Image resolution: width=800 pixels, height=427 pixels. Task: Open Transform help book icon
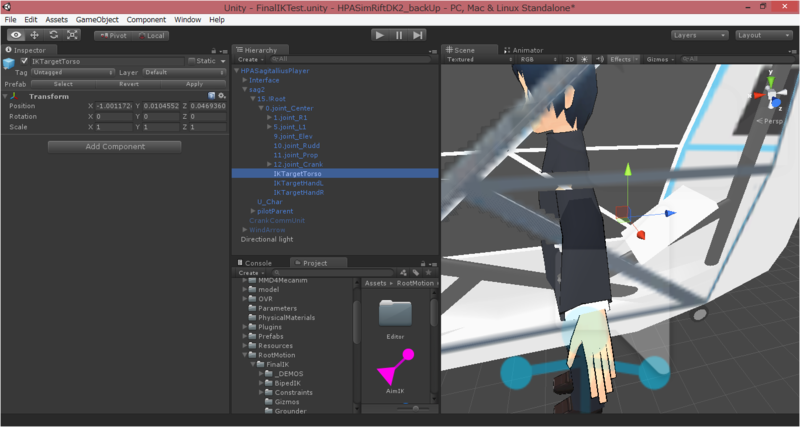212,96
